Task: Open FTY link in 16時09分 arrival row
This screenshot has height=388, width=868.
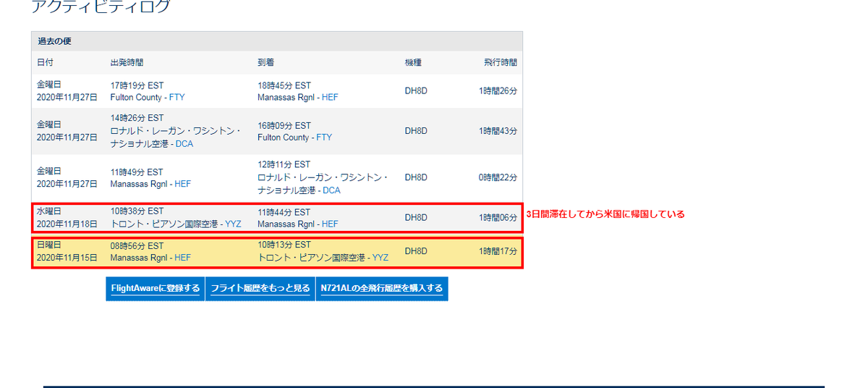Action: [x=324, y=137]
